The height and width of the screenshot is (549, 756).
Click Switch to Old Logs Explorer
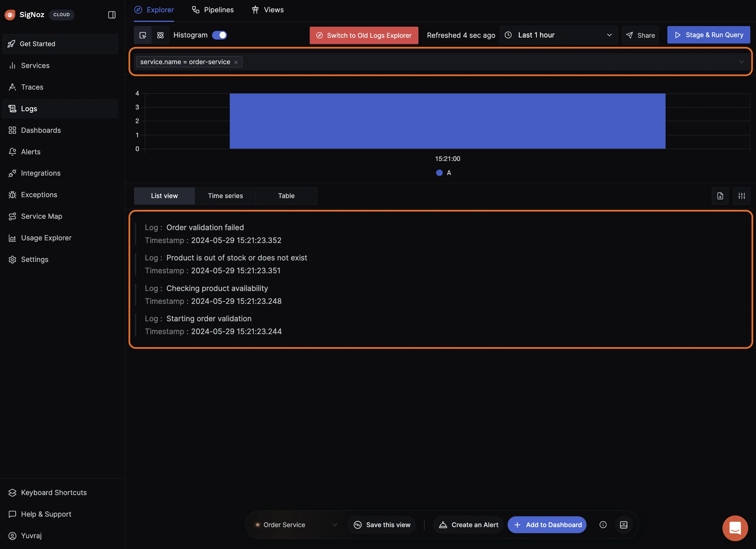364,35
